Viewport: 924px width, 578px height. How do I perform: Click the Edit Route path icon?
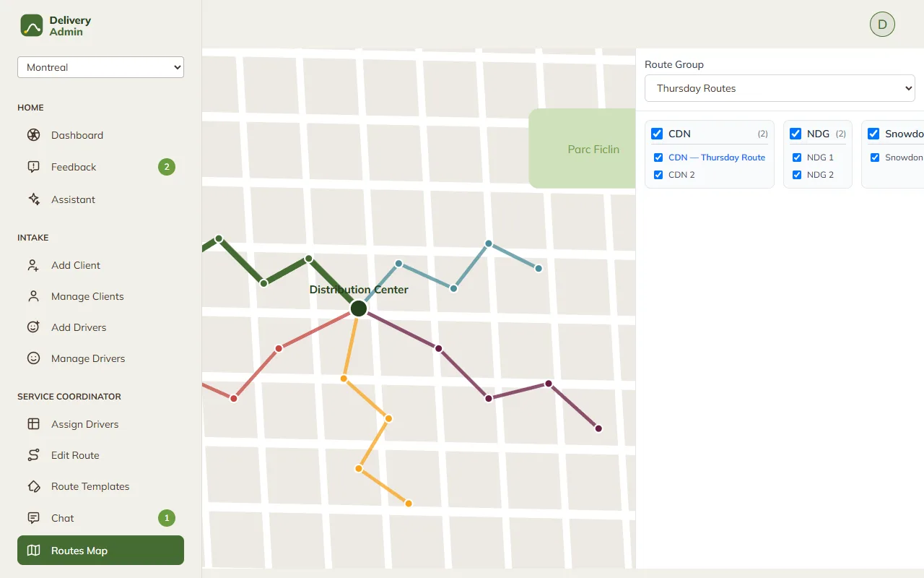coord(33,455)
